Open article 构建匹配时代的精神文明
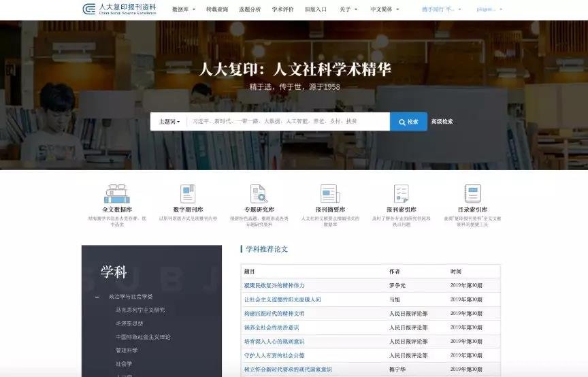Screen dimensions: 588x377 (x=274, y=313)
